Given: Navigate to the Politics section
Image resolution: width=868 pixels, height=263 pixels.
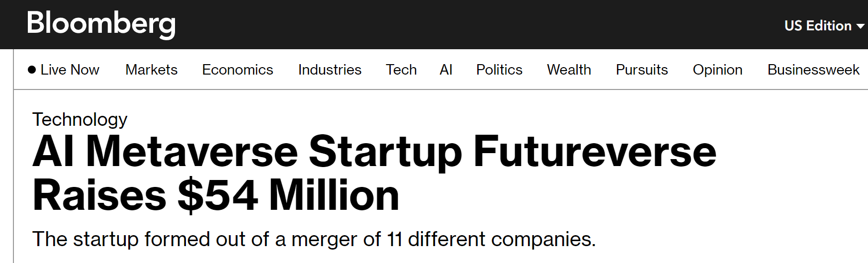Looking at the screenshot, I should click(x=499, y=70).
